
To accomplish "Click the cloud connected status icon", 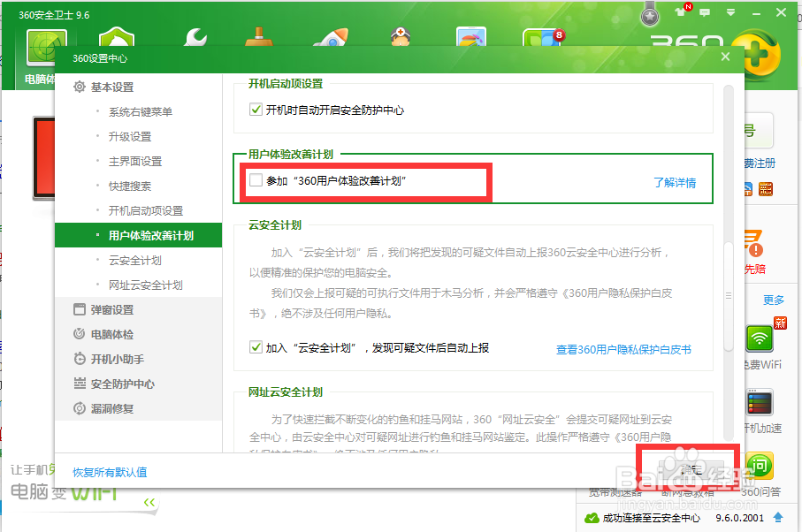I will click(x=592, y=518).
